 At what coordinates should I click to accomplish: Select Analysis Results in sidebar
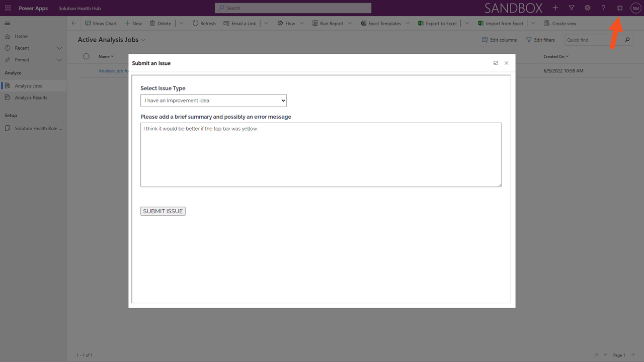[33, 98]
